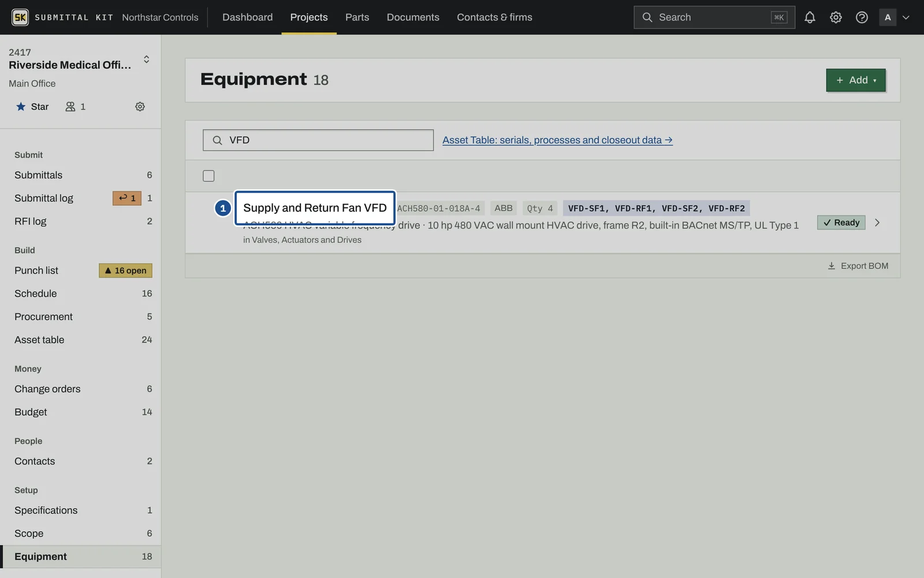This screenshot has height=578, width=924.
Task: Open Asset Table serials and closeout link
Action: [557, 140]
